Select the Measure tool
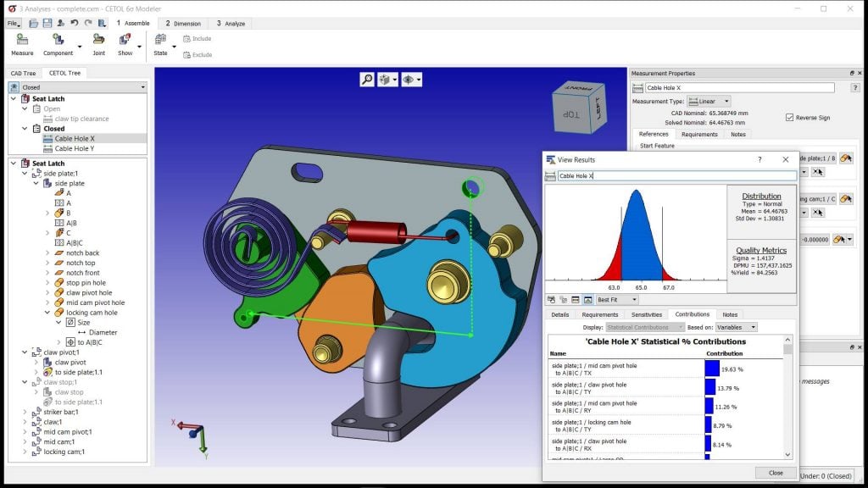 [x=21, y=38]
